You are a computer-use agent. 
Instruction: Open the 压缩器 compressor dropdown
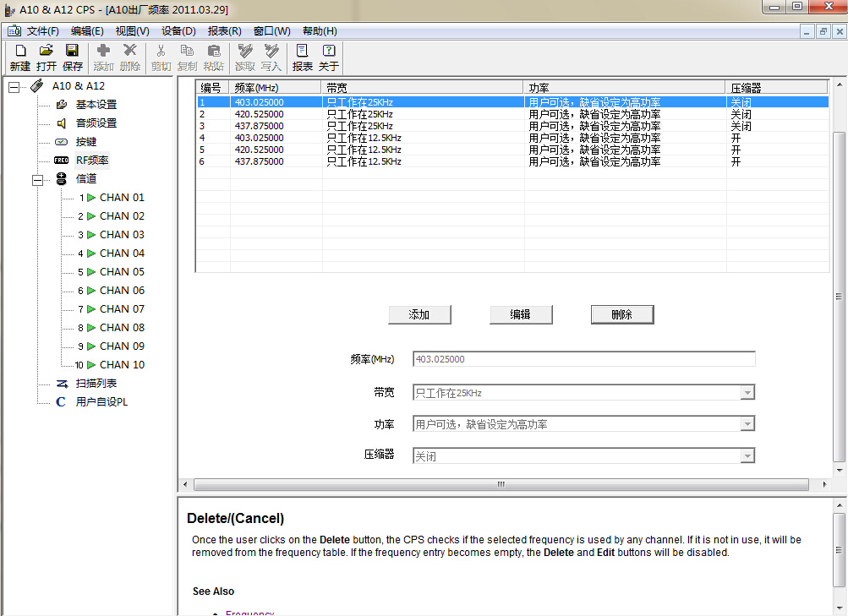tap(747, 456)
